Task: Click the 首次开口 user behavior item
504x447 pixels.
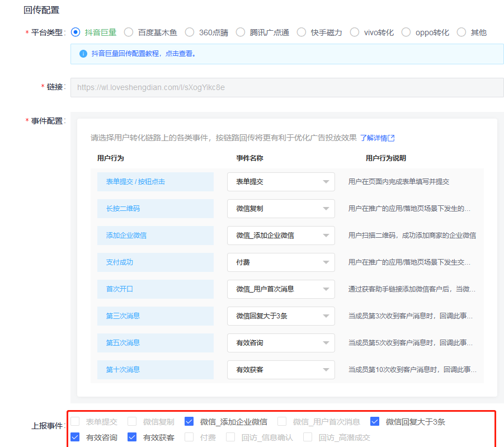Action: pos(155,289)
